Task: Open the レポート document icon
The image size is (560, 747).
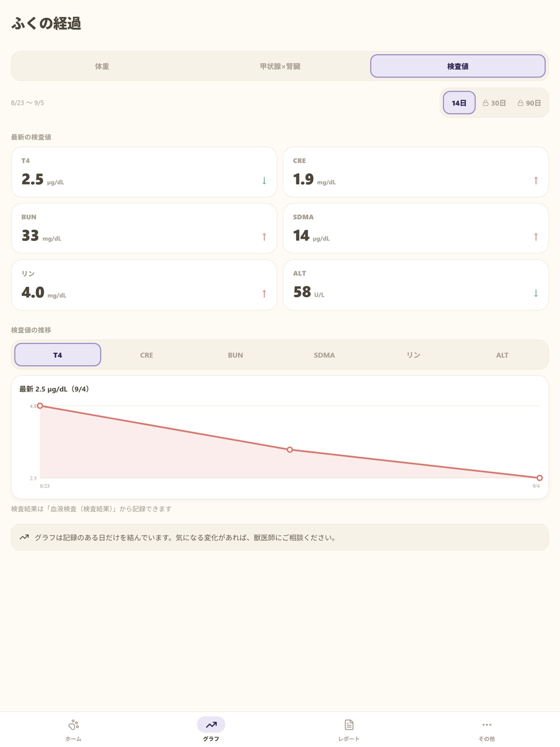Action: [x=349, y=724]
